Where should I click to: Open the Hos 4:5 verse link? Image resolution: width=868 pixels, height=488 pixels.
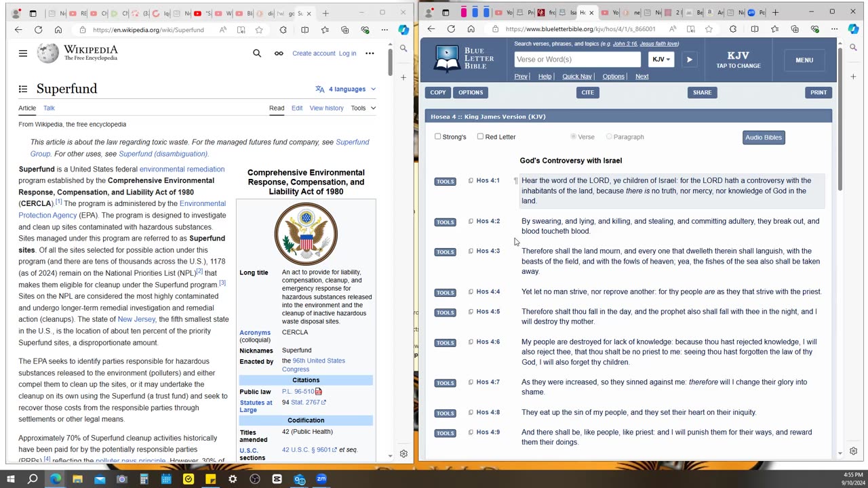pyautogui.click(x=488, y=312)
